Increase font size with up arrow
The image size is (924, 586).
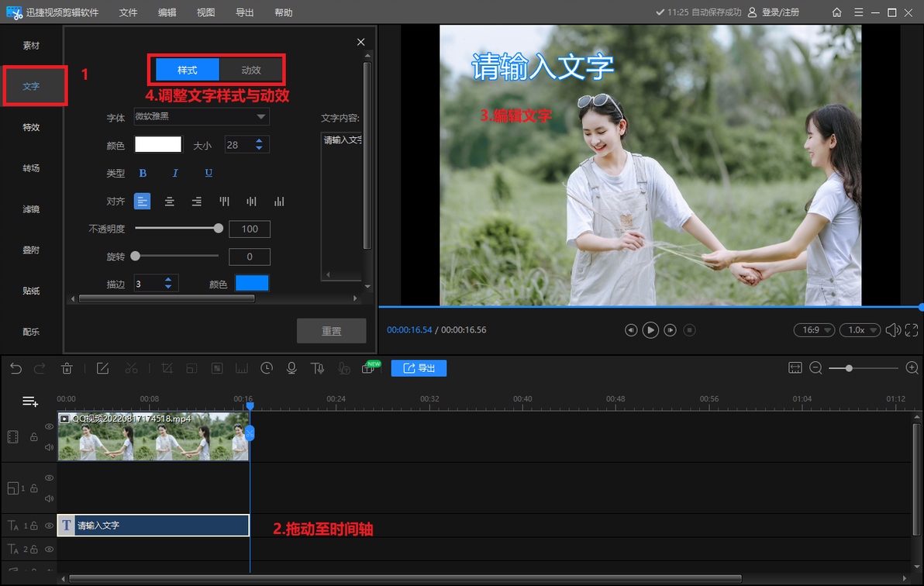259,141
